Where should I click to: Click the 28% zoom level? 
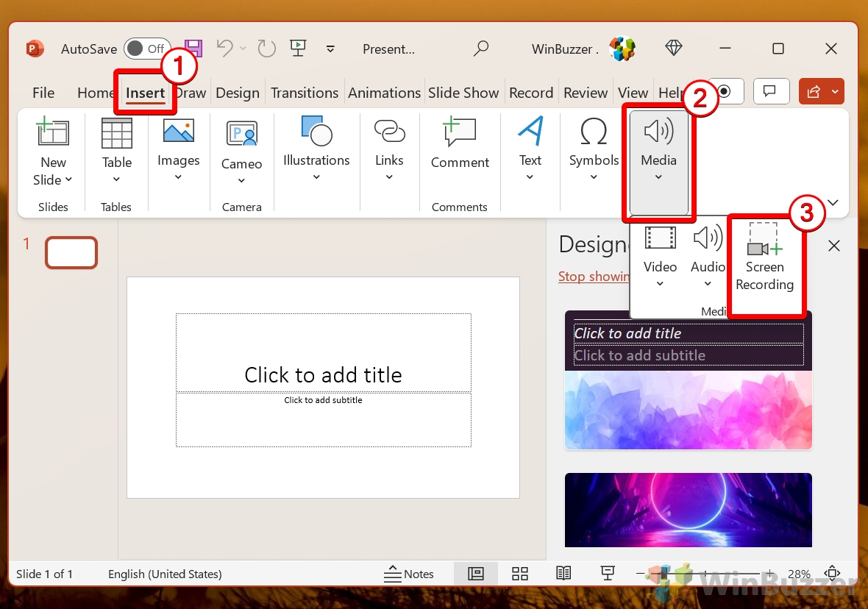click(799, 574)
